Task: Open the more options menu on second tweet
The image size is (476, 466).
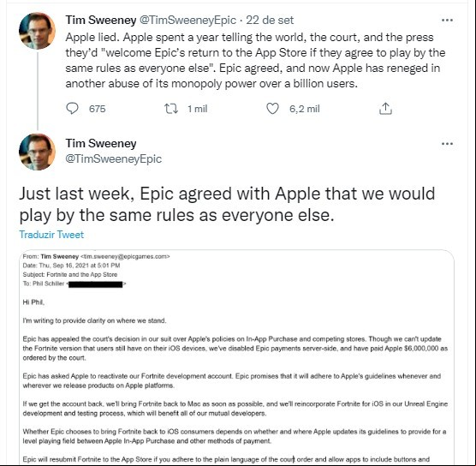Action: [447, 144]
